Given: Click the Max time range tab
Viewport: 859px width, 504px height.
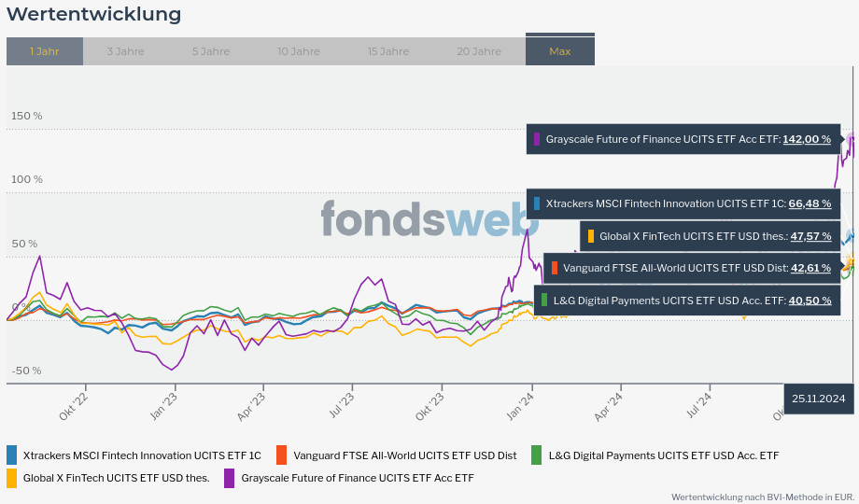Looking at the screenshot, I should [x=559, y=51].
